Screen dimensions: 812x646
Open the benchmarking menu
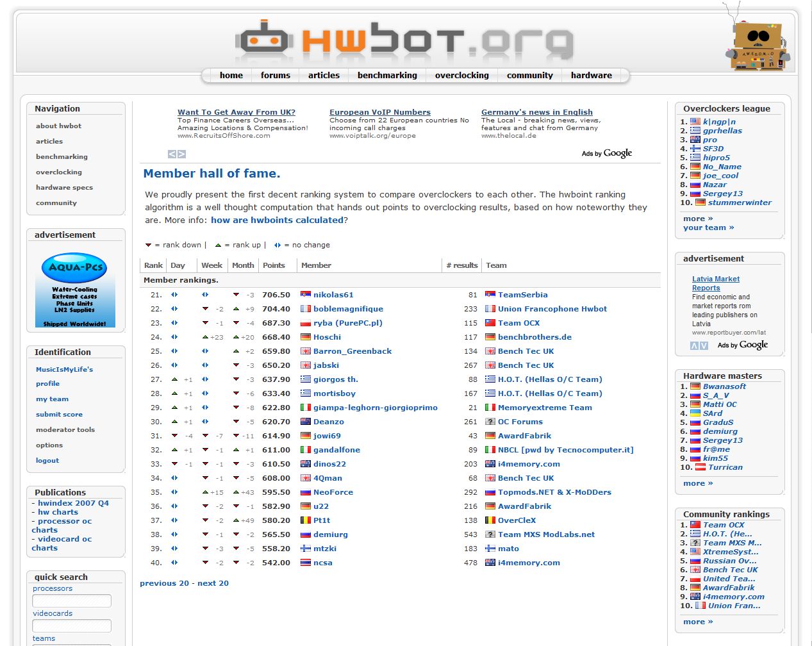pos(387,75)
